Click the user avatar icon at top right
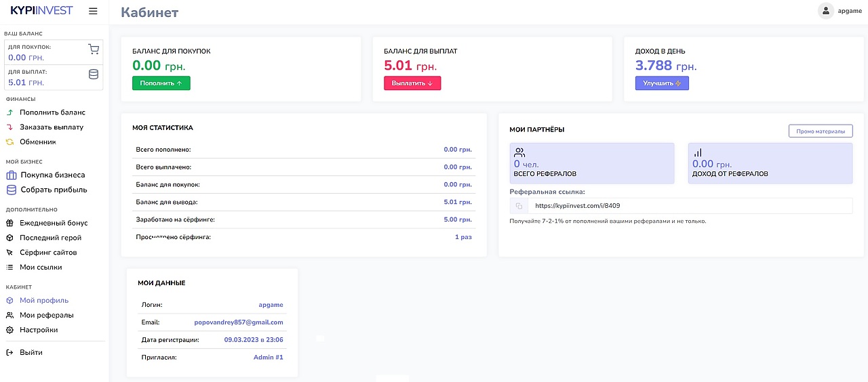The height and width of the screenshot is (382, 868). pyautogui.click(x=825, y=11)
